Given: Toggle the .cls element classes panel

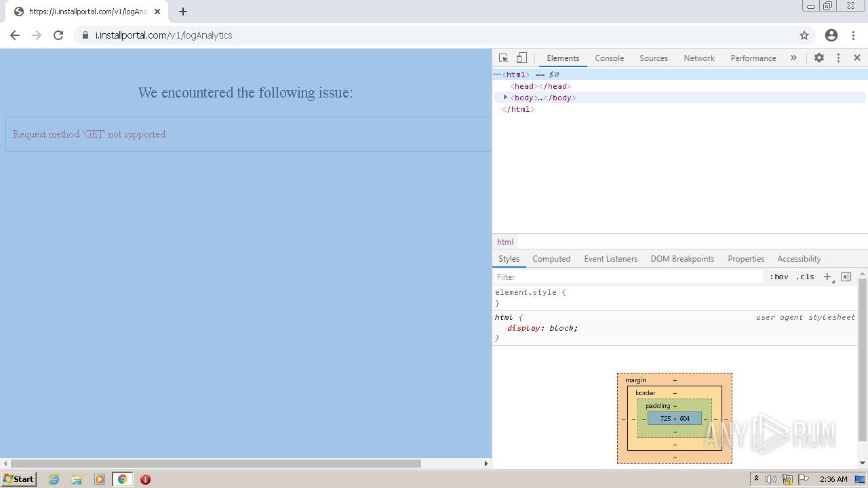Looking at the screenshot, I should 805,277.
